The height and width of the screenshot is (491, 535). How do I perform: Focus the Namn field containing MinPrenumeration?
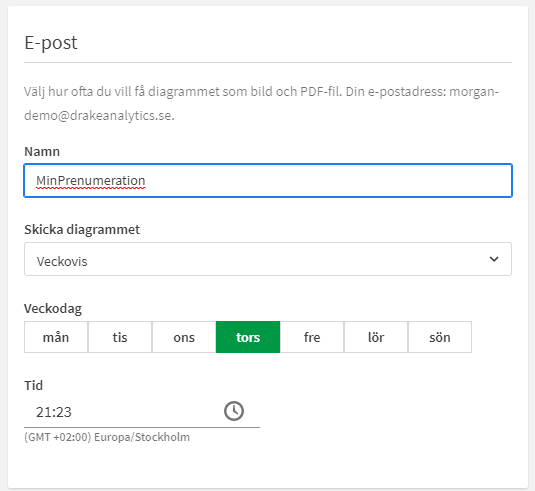coord(268,180)
